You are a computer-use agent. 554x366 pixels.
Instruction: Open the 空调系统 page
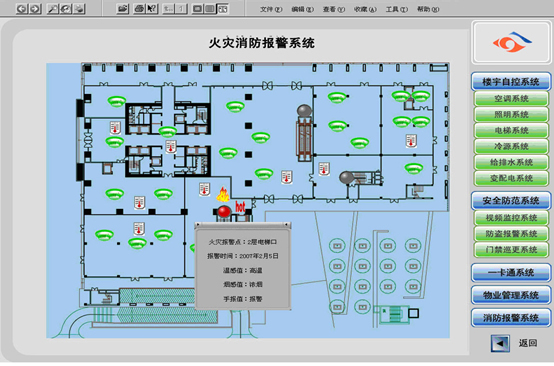511,99
